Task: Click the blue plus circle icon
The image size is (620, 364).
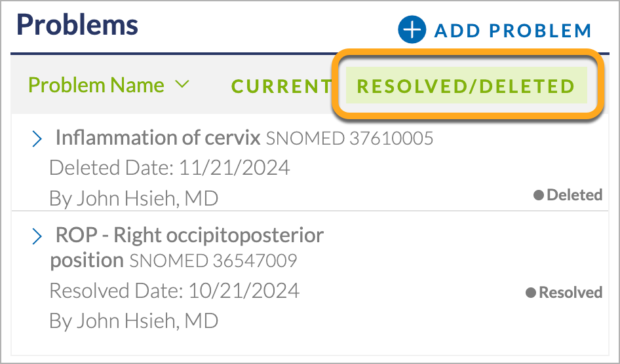Action: [x=412, y=29]
